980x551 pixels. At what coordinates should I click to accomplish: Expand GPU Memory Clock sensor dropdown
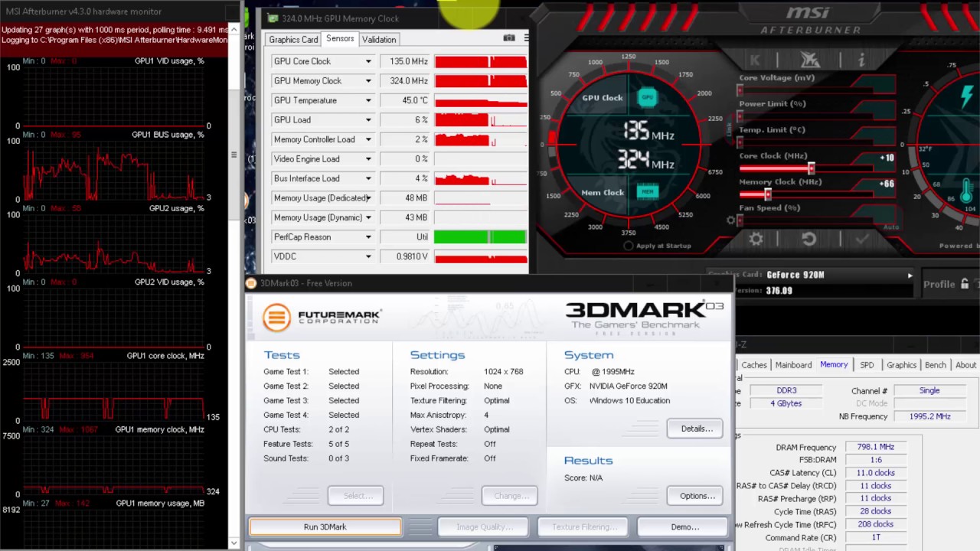[368, 81]
